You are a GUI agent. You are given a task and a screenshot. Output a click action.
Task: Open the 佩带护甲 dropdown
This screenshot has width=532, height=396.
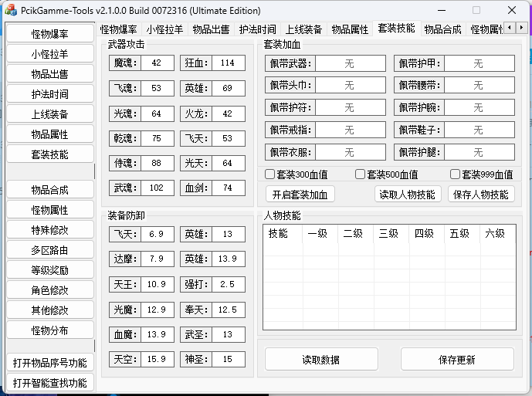click(x=479, y=63)
